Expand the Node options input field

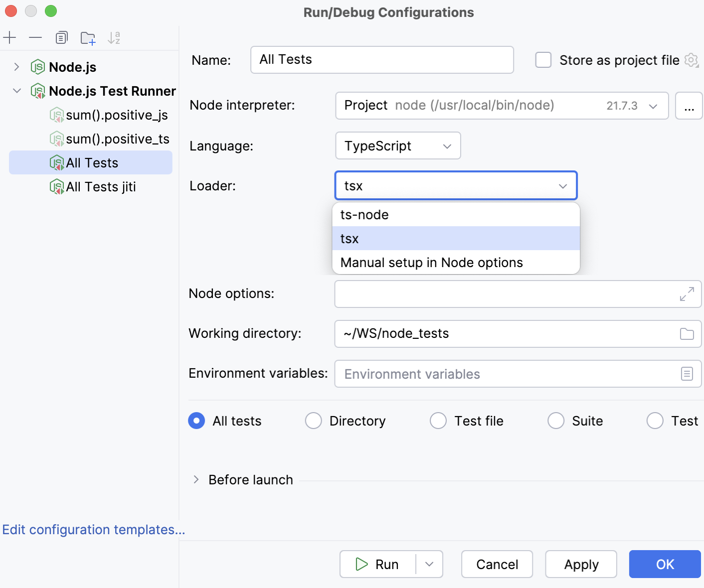tap(687, 294)
